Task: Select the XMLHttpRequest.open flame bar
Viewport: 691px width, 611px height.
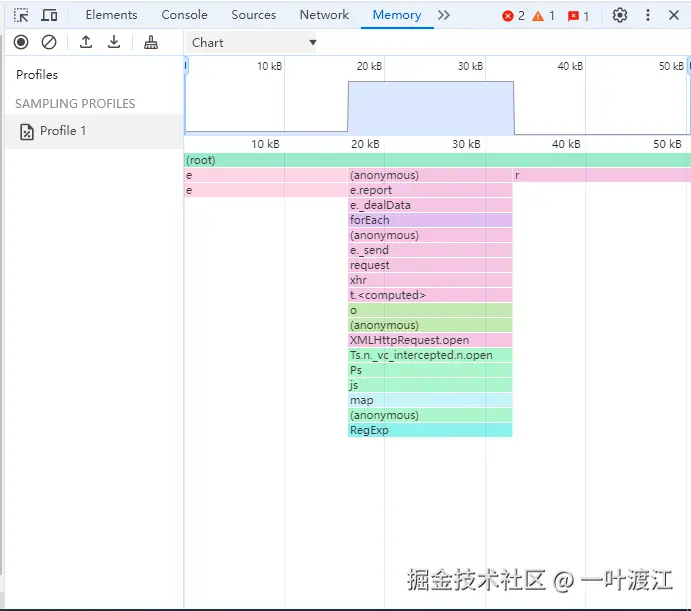Action: point(430,340)
